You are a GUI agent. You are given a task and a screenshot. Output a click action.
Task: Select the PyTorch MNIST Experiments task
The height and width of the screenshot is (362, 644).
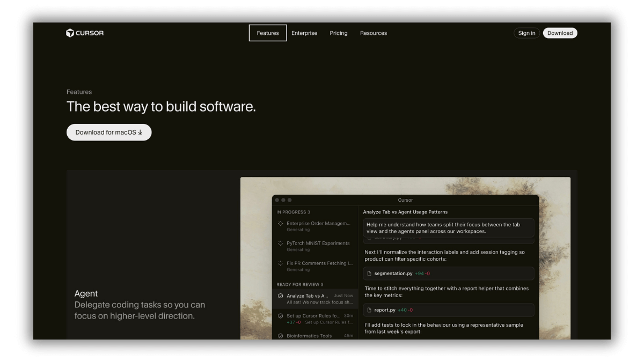click(x=315, y=246)
